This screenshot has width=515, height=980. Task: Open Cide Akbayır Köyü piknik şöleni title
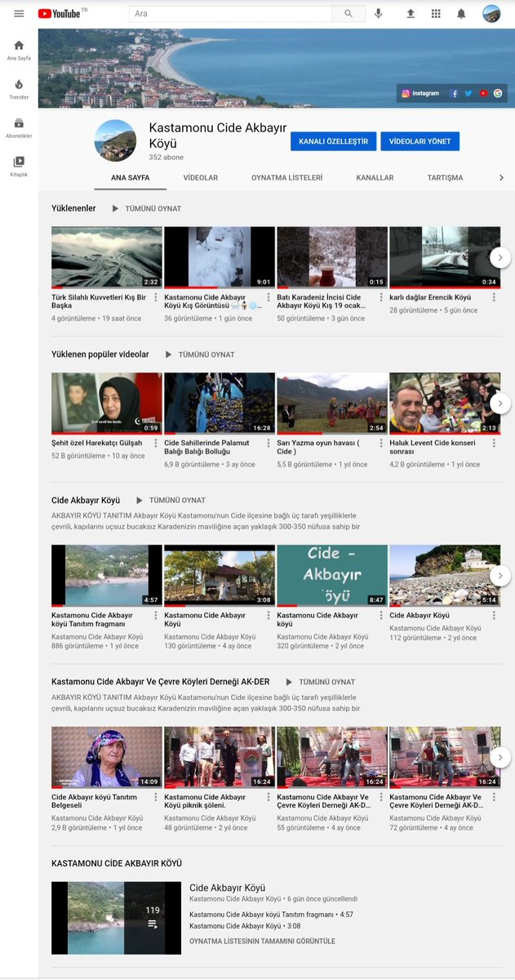coord(205,802)
